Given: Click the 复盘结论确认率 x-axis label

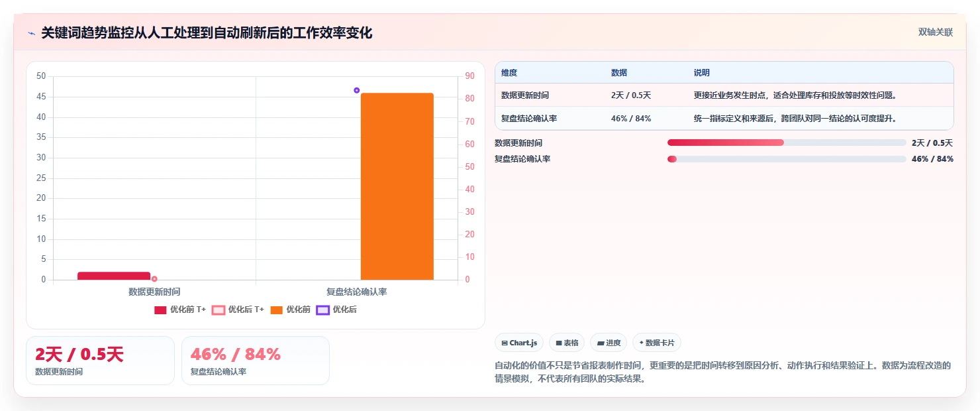Looking at the screenshot, I should [356, 291].
